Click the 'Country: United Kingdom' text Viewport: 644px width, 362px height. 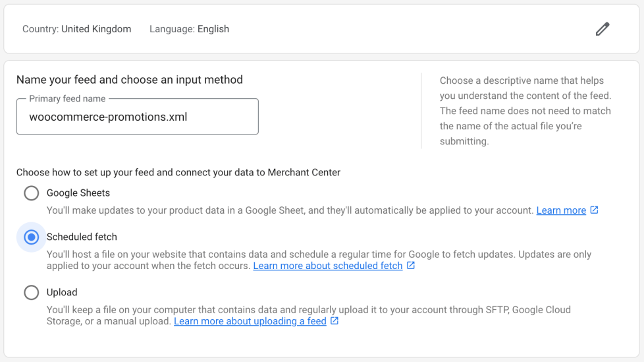click(x=76, y=29)
